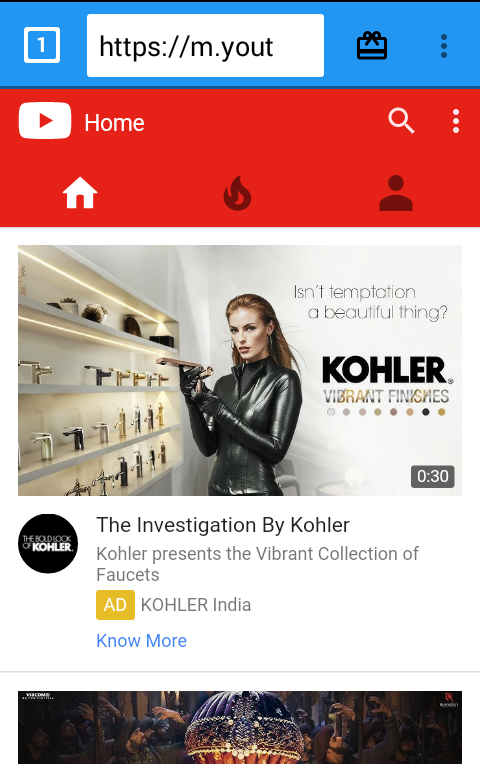Image resolution: width=480 pixels, height=764 pixels.
Task: Open the Kohler channel avatar
Action: [x=48, y=543]
